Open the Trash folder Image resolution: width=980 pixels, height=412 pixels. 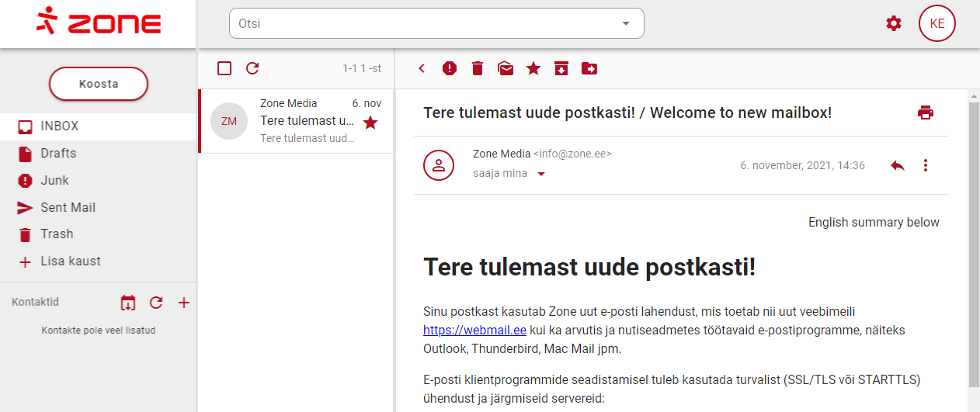pos(98,234)
